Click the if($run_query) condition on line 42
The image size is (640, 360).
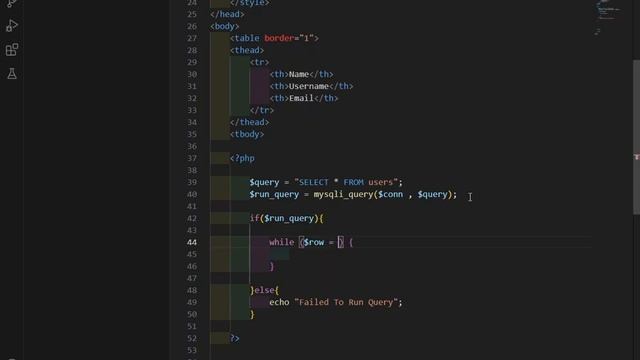(x=286, y=218)
